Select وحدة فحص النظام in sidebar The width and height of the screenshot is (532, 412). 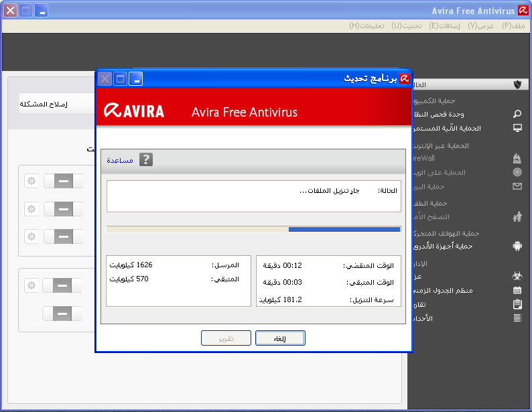(438, 115)
